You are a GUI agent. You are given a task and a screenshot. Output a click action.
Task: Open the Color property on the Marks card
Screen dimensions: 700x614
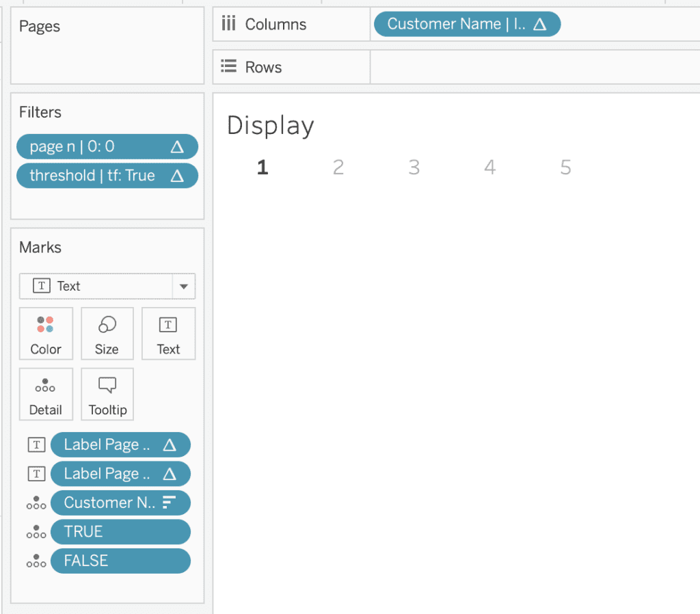[46, 334]
